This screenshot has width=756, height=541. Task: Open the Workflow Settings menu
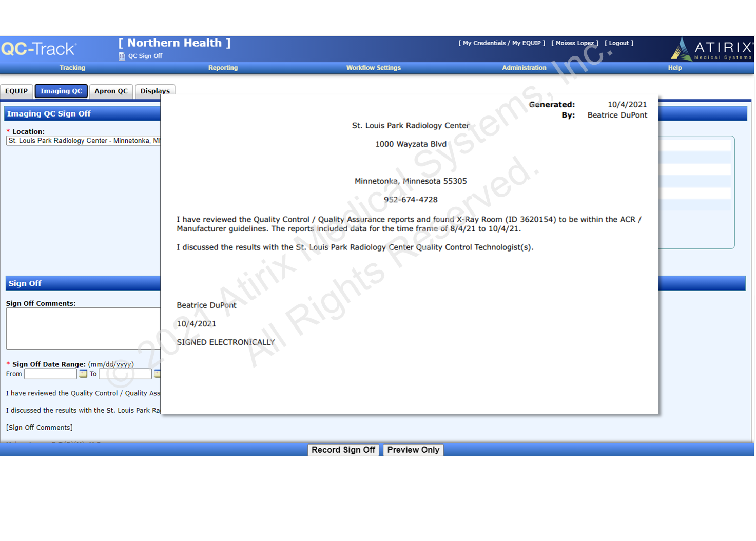pos(373,68)
